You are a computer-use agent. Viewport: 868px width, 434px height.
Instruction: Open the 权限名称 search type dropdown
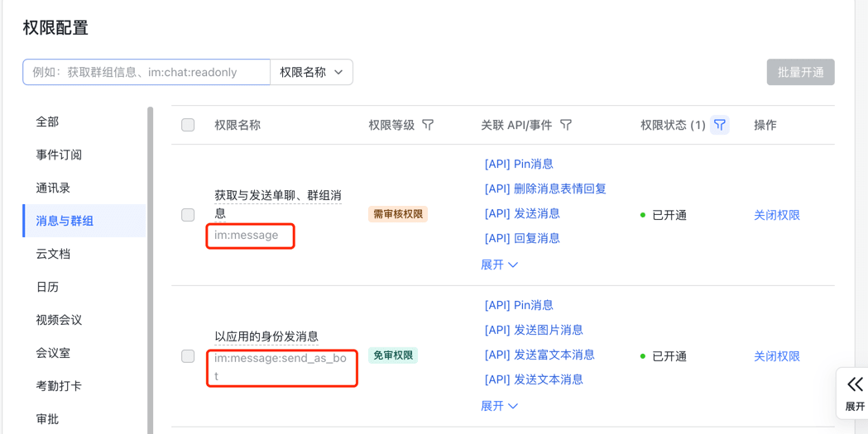click(x=311, y=72)
